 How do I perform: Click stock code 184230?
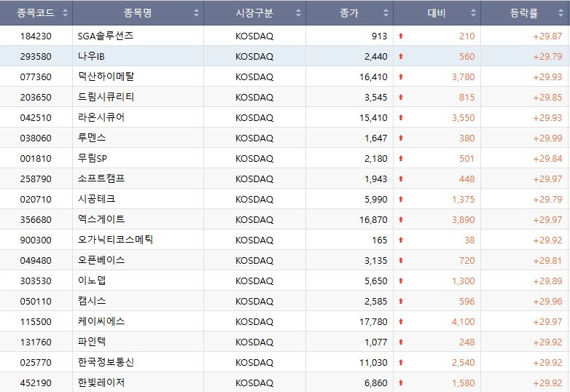pyautogui.click(x=36, y=36)
